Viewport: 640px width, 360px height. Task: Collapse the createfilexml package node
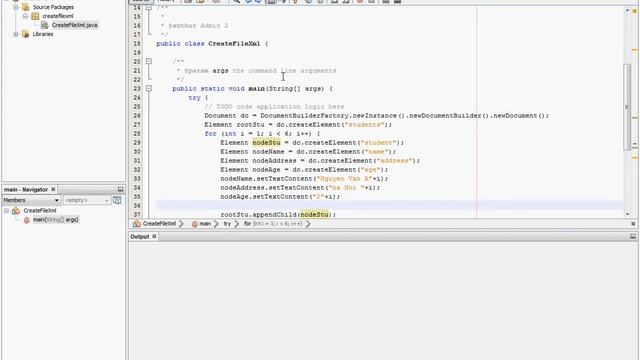25,16
